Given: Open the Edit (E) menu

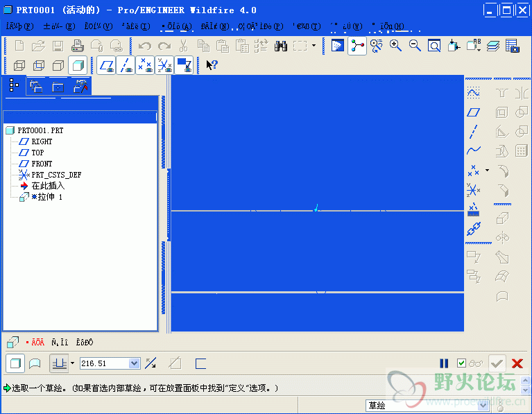Looking at the screenshot, I should (x=59, y=26).
